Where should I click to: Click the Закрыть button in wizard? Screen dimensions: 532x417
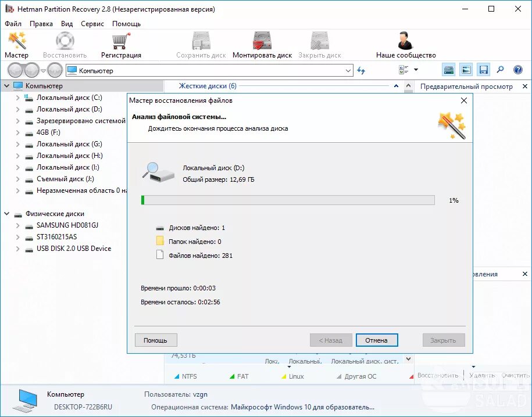pos(444,340)
